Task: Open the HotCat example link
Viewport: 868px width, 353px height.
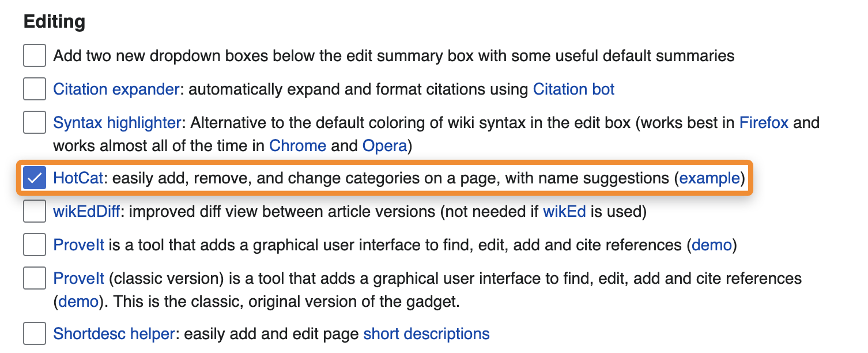Action: 710,178
